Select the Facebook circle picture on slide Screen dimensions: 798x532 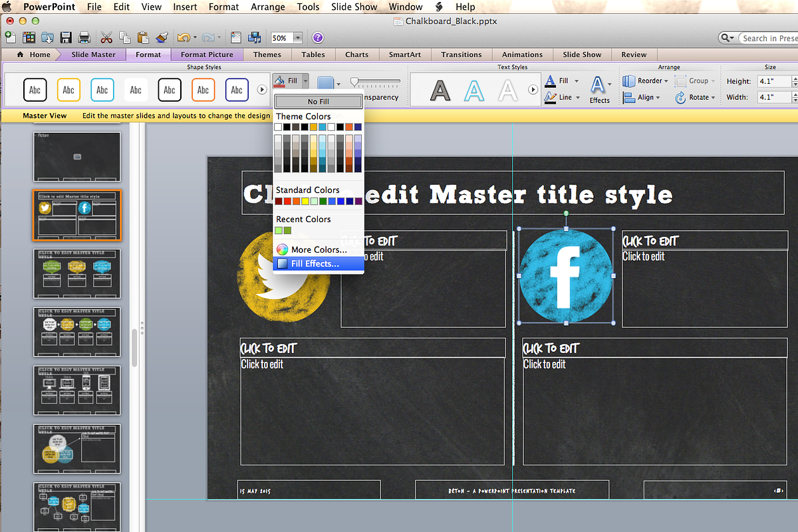click(x=566, y=275)
